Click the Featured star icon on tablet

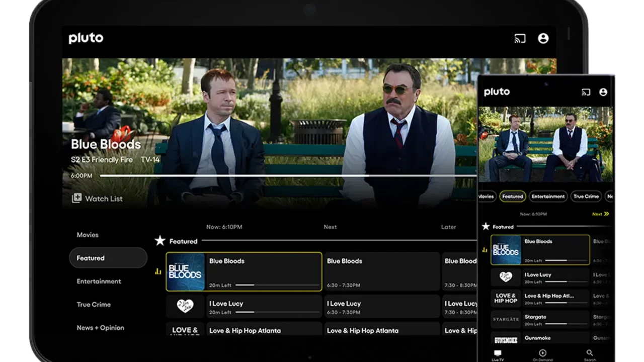coord(160,241)
